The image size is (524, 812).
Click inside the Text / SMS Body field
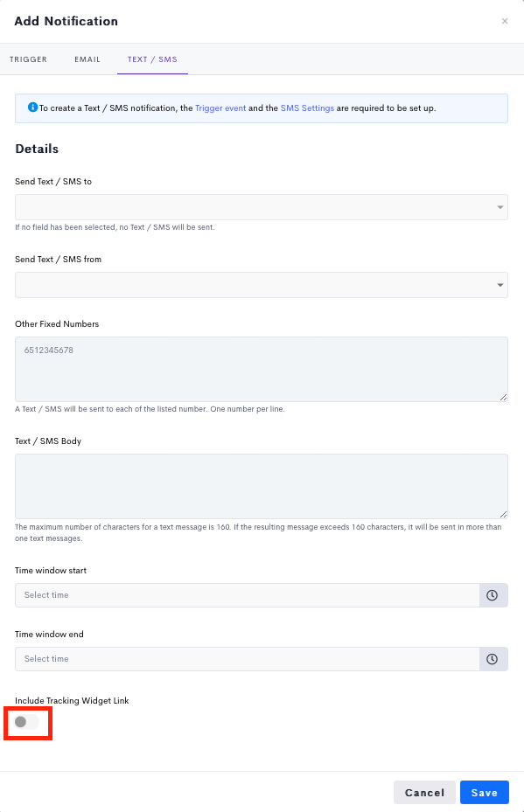[x=262, y=486]
